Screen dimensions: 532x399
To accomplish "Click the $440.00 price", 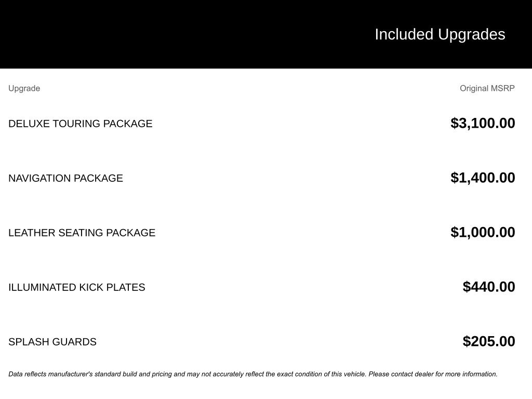I will (489, 287).
